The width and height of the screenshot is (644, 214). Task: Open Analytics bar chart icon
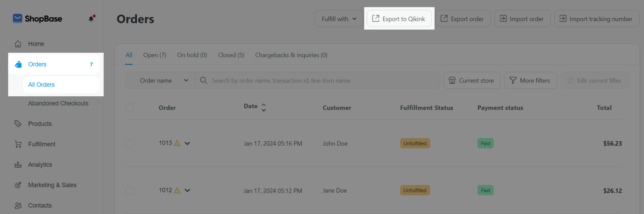[18, 164]
